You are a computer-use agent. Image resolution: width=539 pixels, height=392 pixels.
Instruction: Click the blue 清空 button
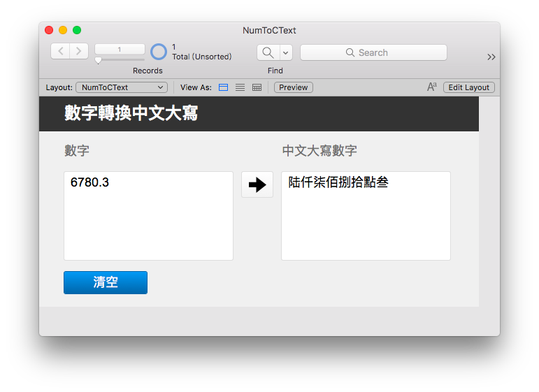point(106,282)
